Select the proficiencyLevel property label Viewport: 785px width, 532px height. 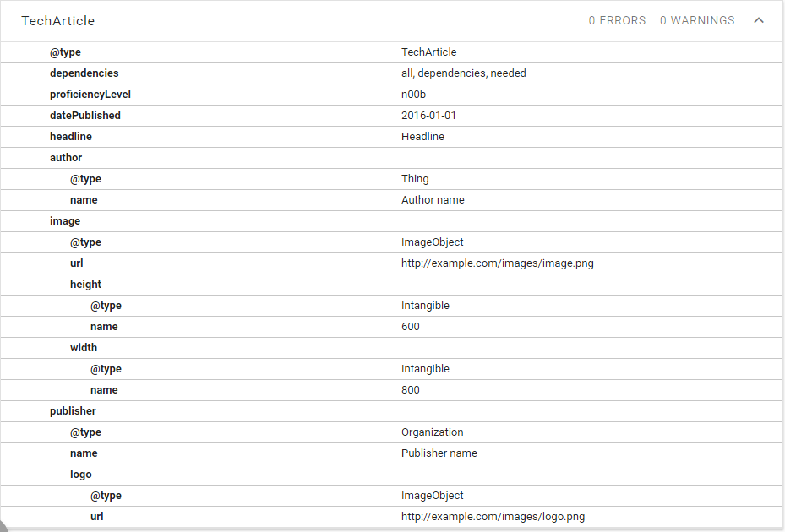pyautogui.click(x=90, y=95)
